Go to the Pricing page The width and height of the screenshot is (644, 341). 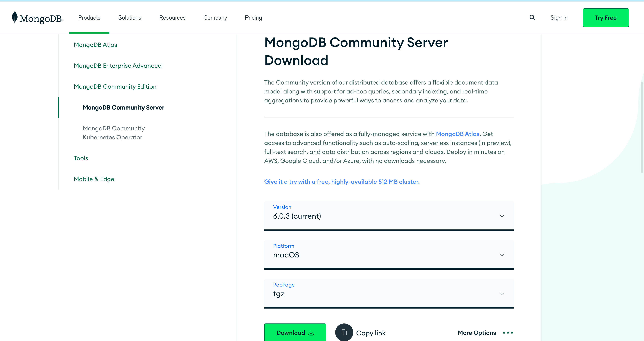[x=253, y=18]
